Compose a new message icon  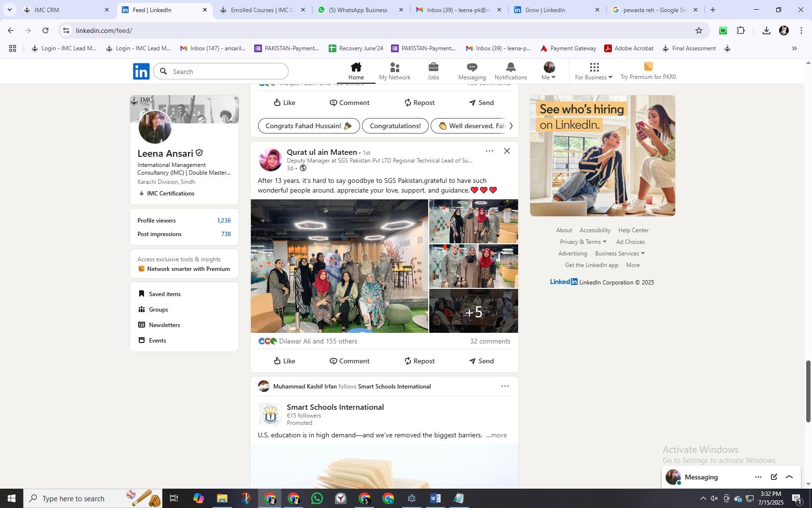(x=774, y=477)
